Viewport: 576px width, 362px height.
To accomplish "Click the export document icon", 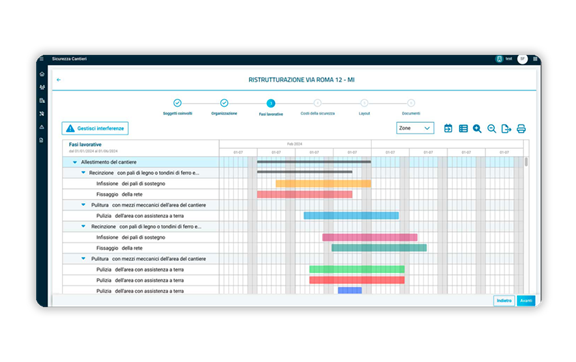I will (506, 128).
